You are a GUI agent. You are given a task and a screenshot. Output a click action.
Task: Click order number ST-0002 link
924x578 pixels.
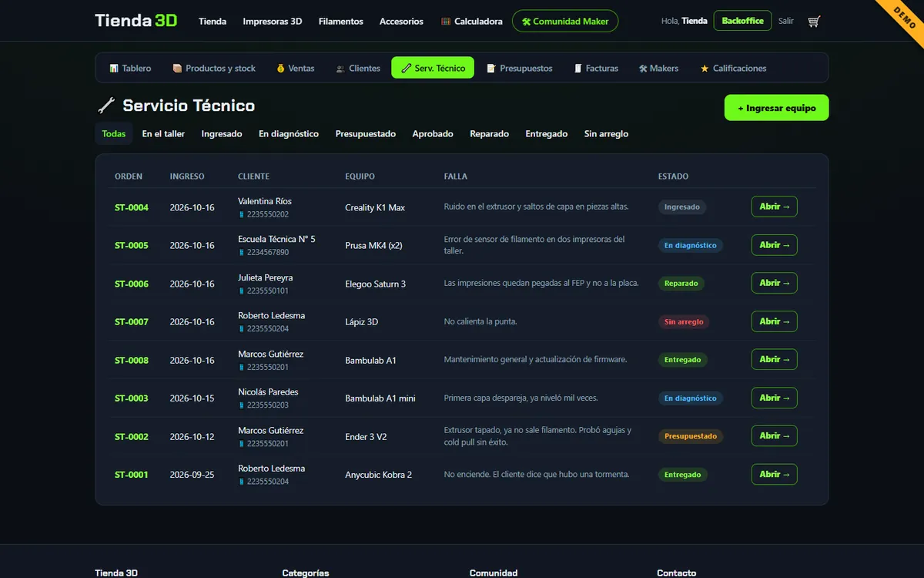point(132,436)
